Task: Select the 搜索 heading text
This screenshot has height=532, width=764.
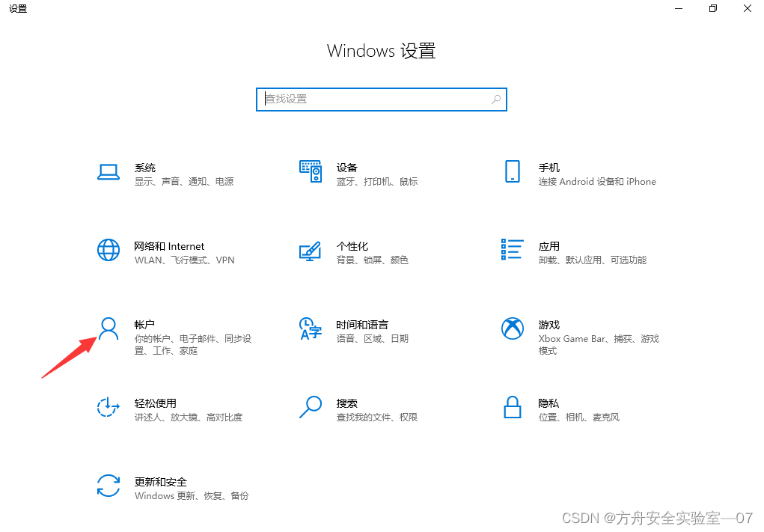Action: 347,403
